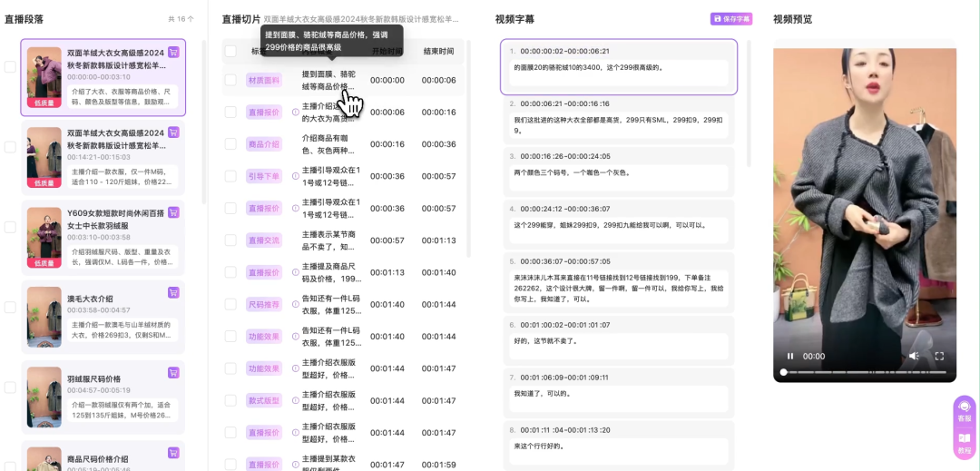The height and width of the screenshot is (471, 980).
Task: Edit subtitle 6 text '好的，这节就不卖了。'
Action: coord(619,347)
